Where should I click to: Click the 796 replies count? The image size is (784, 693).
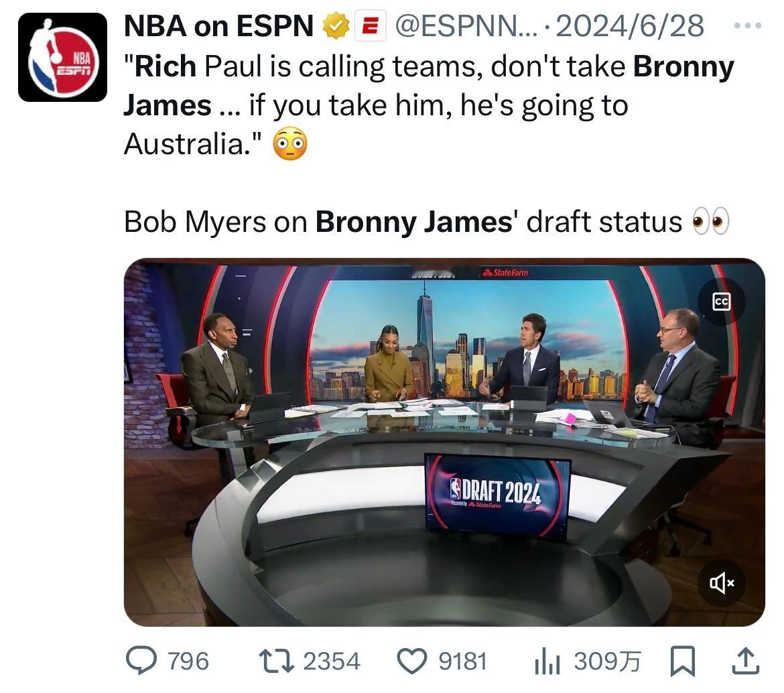click(x=188, y=661)
